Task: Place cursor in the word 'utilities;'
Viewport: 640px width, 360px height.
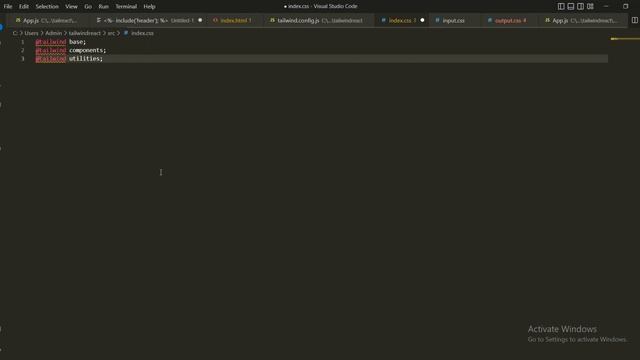Action: (x=86, y=59)
